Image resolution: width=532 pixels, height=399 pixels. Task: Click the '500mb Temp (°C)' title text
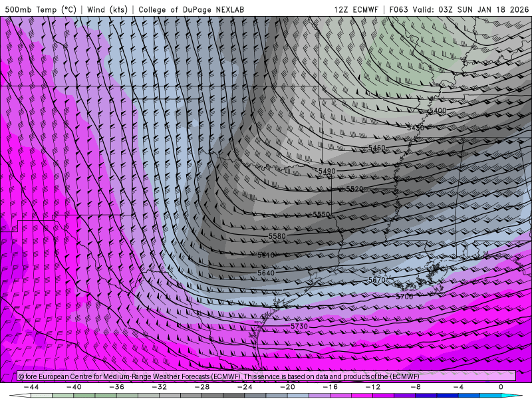41,9
